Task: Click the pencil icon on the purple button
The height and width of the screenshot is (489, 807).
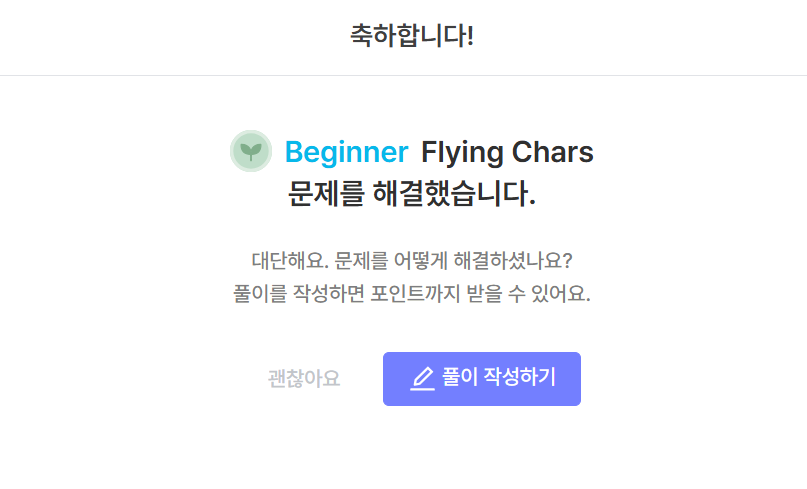Action: click(x=423, y=378)
